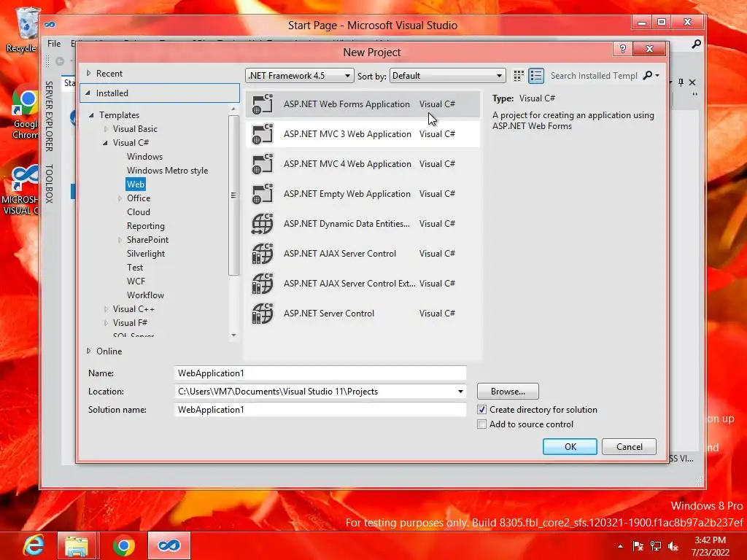
Task: Click the Browse... button
Action: coord(508,392)
